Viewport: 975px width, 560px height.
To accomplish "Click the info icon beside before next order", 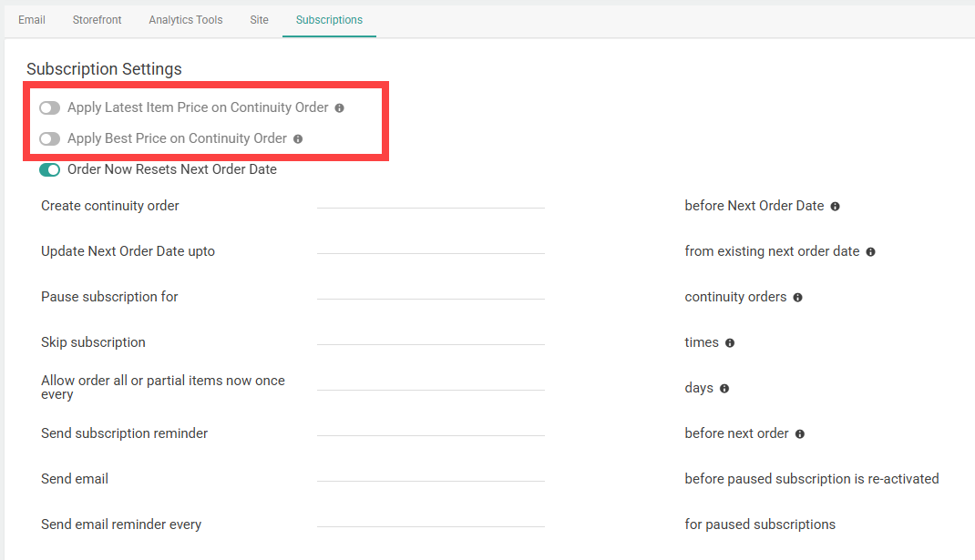I will pos(799,433).
